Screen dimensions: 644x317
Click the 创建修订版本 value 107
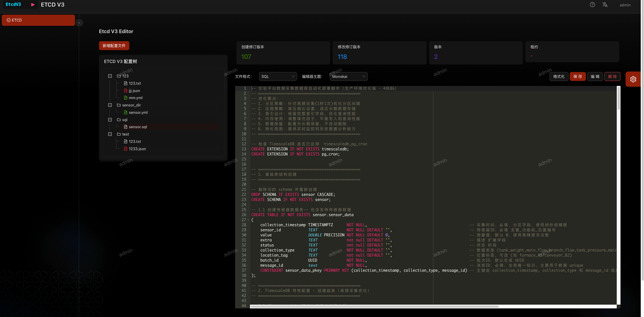[x=246, y=57]
